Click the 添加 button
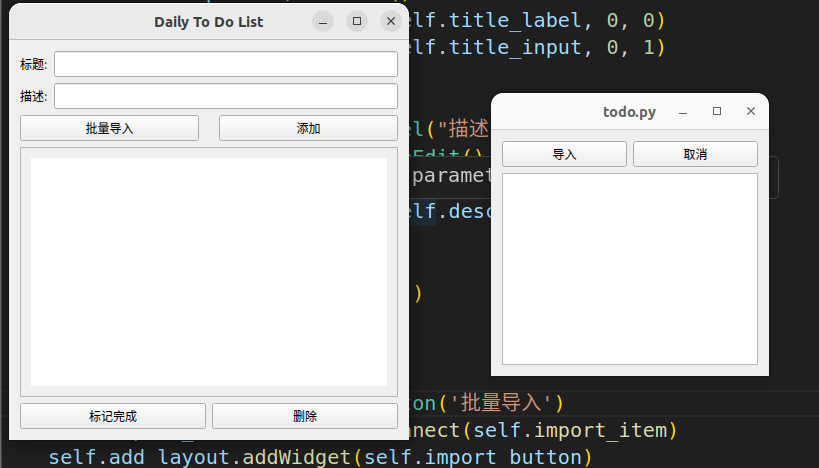The width and height of the screenshot is (819, 468). coord(308,128)
